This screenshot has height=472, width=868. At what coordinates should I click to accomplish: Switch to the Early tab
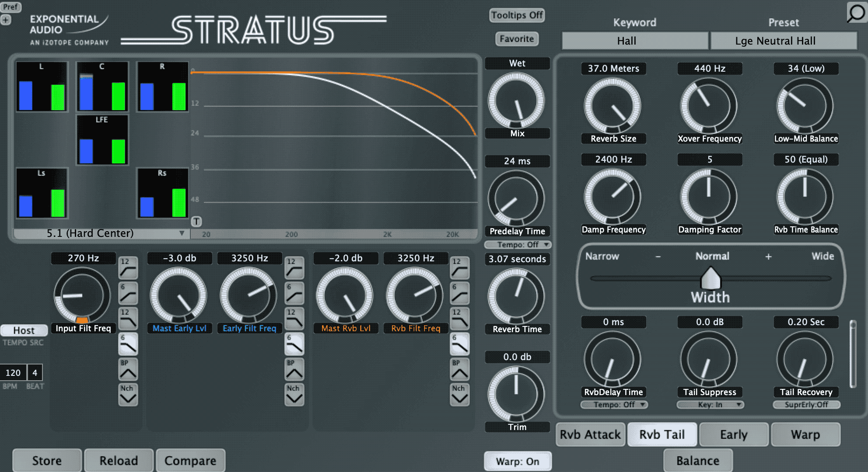click(733, 434)
